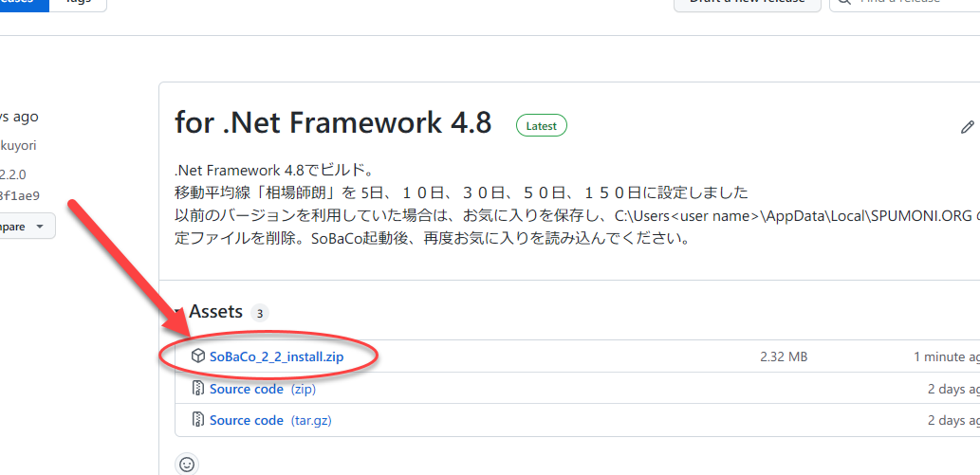Viewport: 980px width, 475px height.
Task: Open release title for .Net Framework 4.8
Action: (333, 124)
